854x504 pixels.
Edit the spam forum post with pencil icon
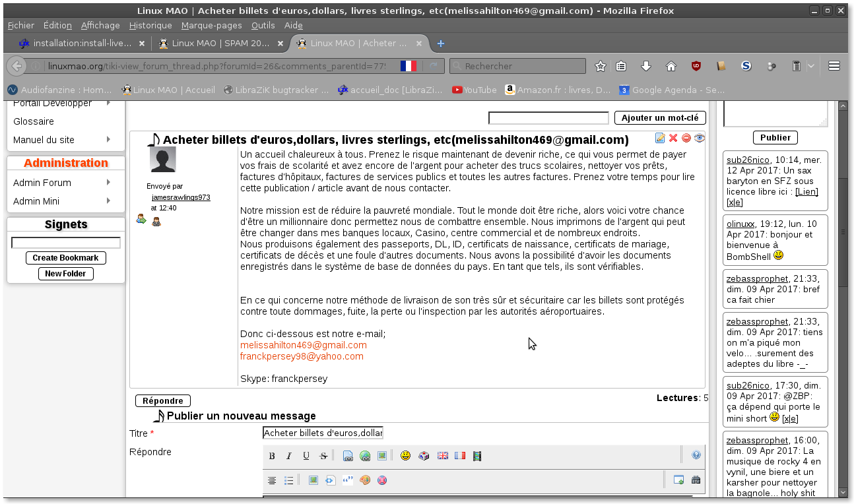pyautogui.click(x=660, y=138)
